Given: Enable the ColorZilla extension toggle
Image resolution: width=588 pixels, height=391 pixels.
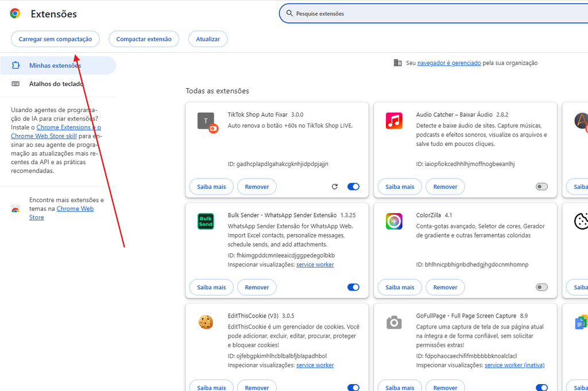Looking at the screenshot, I should 541,287.
